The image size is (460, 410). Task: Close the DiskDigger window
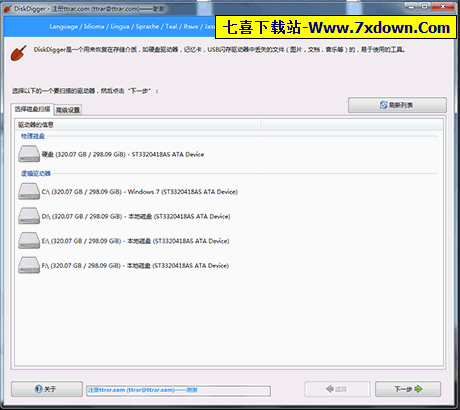443,7
